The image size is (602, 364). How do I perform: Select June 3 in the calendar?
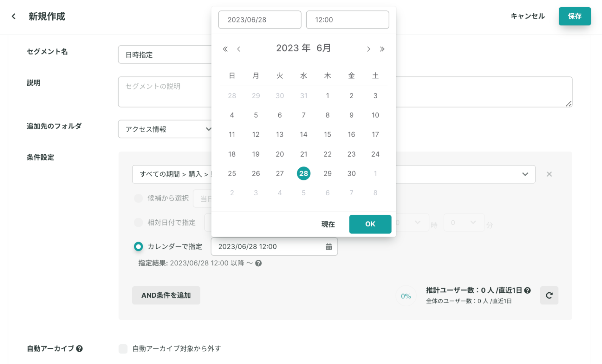click(375, 96)
